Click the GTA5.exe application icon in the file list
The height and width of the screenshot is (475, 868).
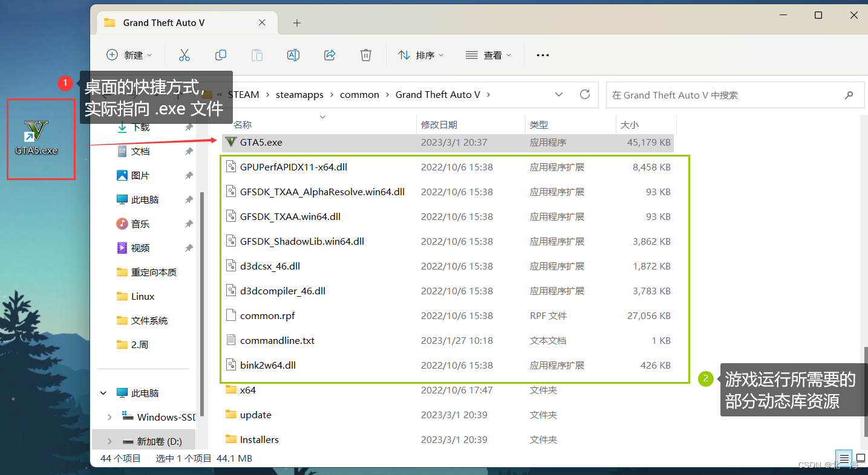(x=230, y=142)
